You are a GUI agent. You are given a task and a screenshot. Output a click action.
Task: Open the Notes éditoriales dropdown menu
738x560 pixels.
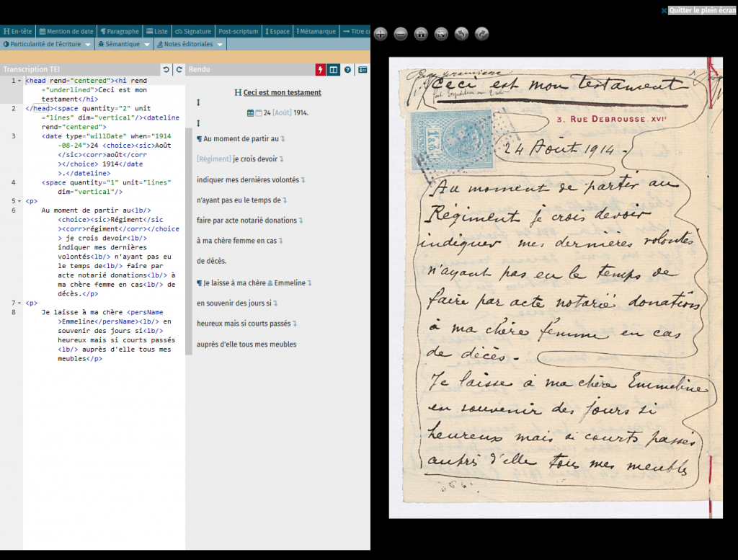(x=190, y=44)
